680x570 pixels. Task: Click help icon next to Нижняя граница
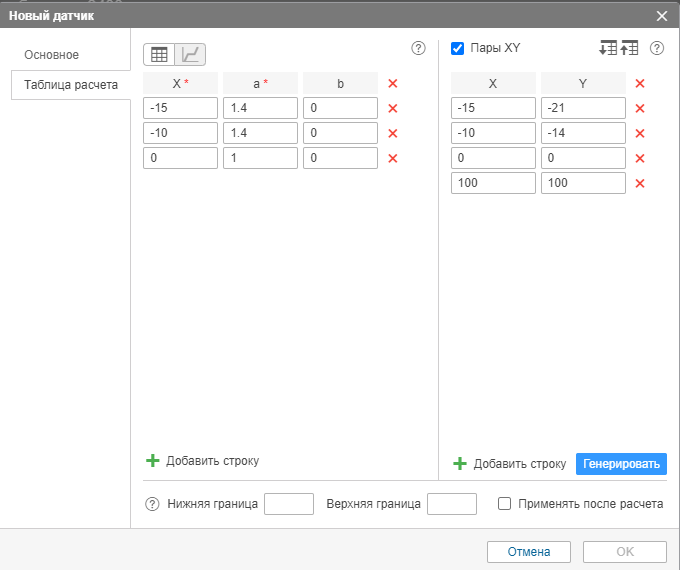click(153, 504)
